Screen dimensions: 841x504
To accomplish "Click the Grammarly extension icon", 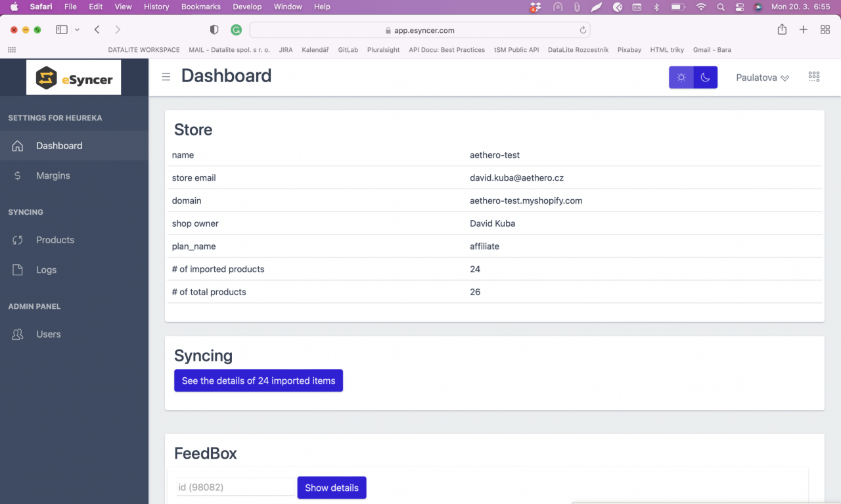I will pyautogui.click(x=236, y=30).
